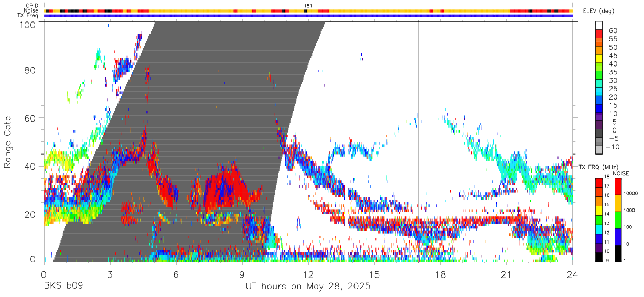Screen dimensions: 644x297
Task: Click the '80' tick on Range Gate axis
Action: 30,70
